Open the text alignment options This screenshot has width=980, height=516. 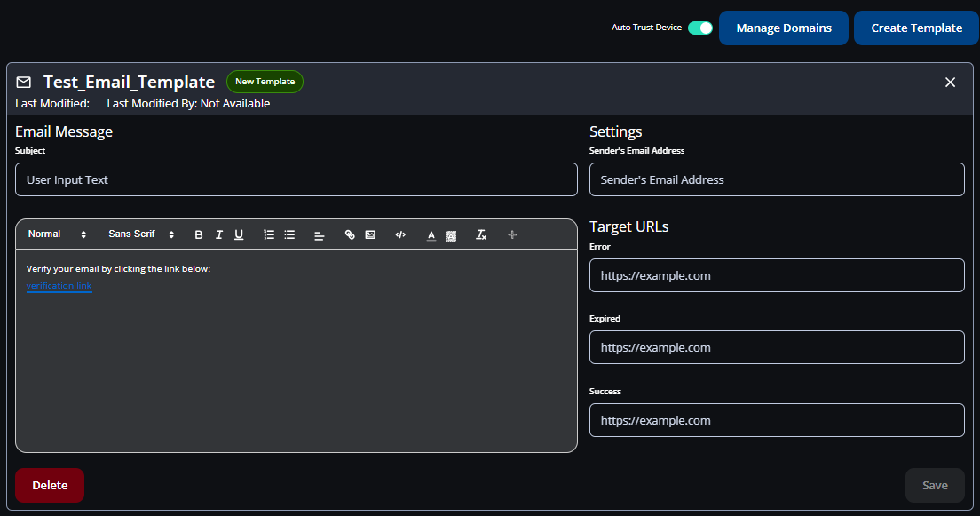[x=319, y=235]
